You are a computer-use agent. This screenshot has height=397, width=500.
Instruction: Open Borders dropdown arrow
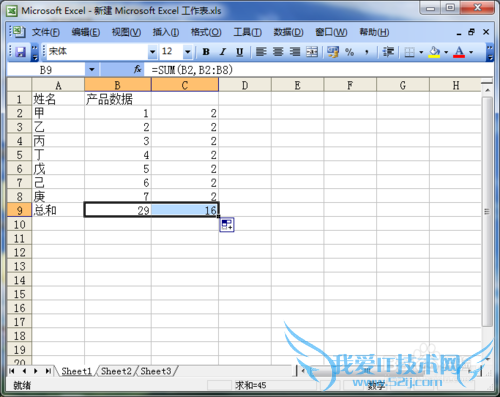pyautogui.click(x=421, y=52)
